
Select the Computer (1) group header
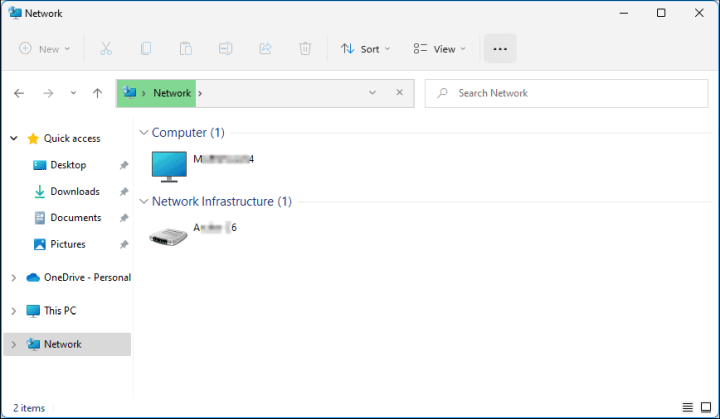coord(188,133)
